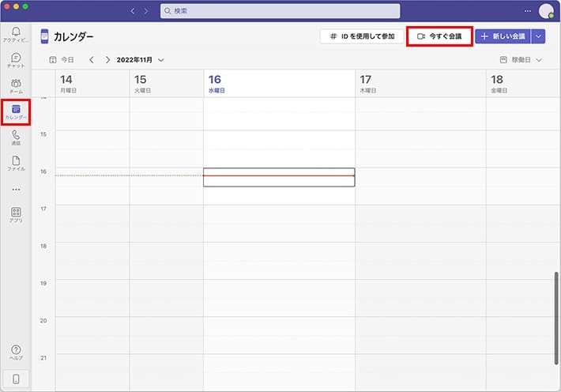Open the Apps icon in sidebar

click(16, 214)
